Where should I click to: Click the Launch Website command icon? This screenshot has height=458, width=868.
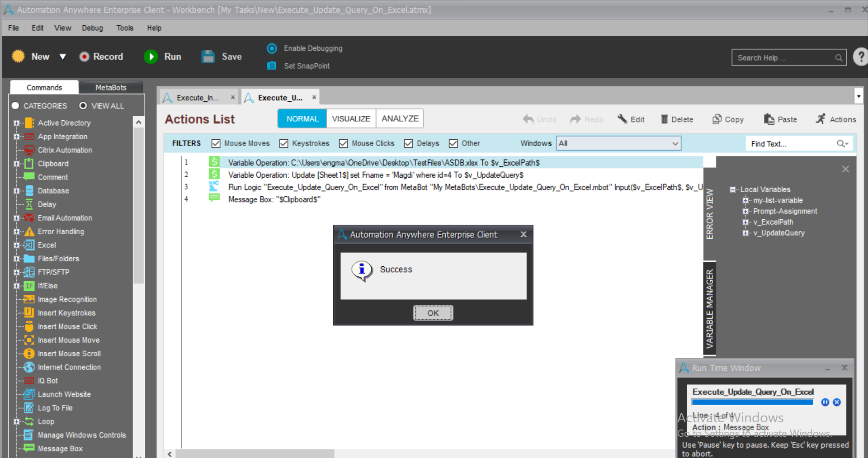pos(29,394)
